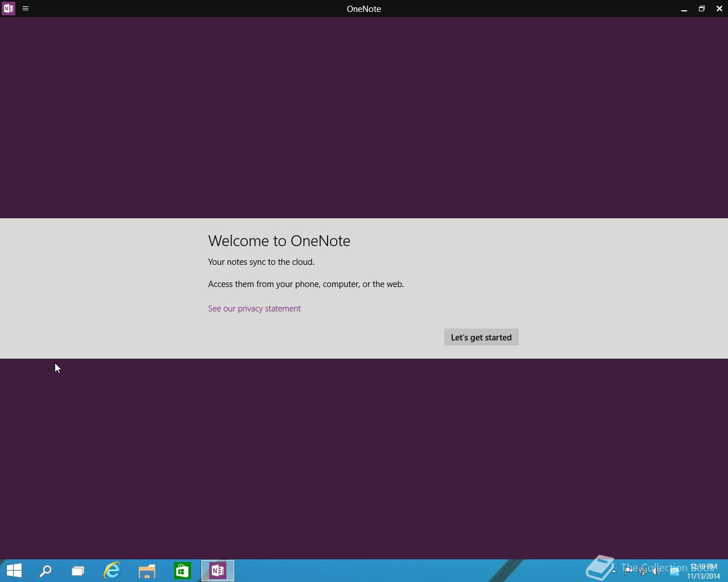Open the Windows Store taskbar icon
This screenshot has height=582, width=728.
click(x=183, y=571)
